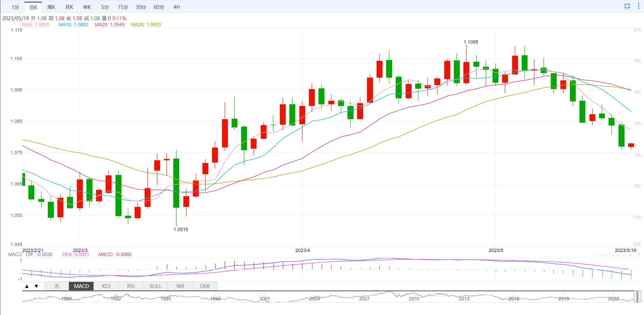Switch indicator to MACD

81,286
